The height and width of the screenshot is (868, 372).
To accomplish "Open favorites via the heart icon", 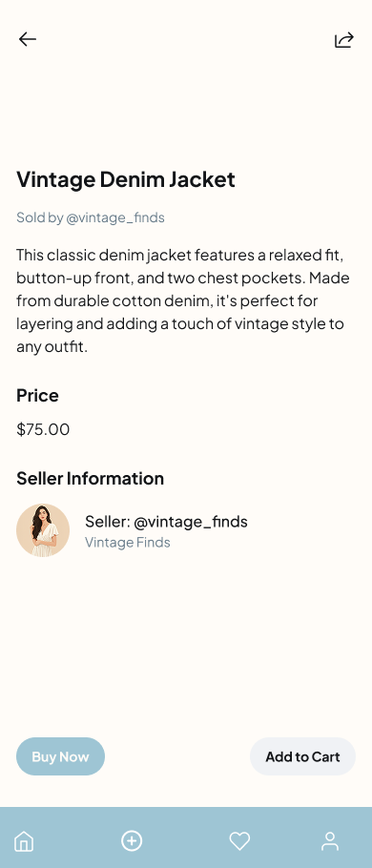I will coord(239,841).
